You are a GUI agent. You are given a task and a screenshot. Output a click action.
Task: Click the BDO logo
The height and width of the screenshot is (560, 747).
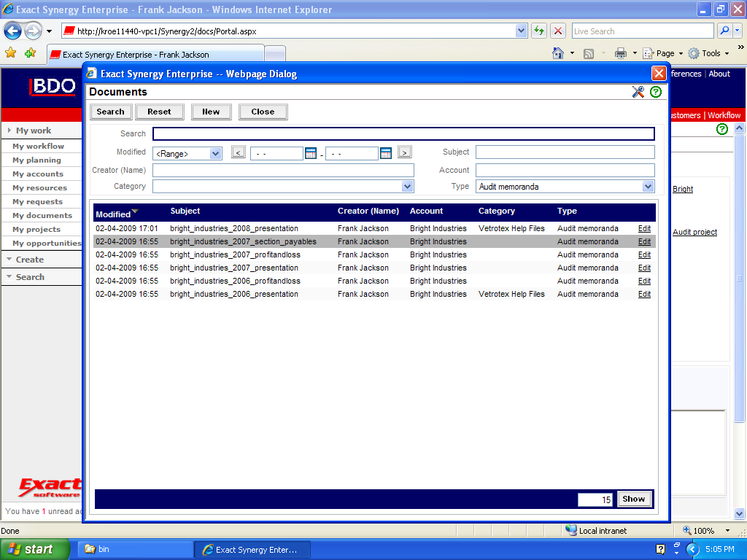[x=53, y=87]
